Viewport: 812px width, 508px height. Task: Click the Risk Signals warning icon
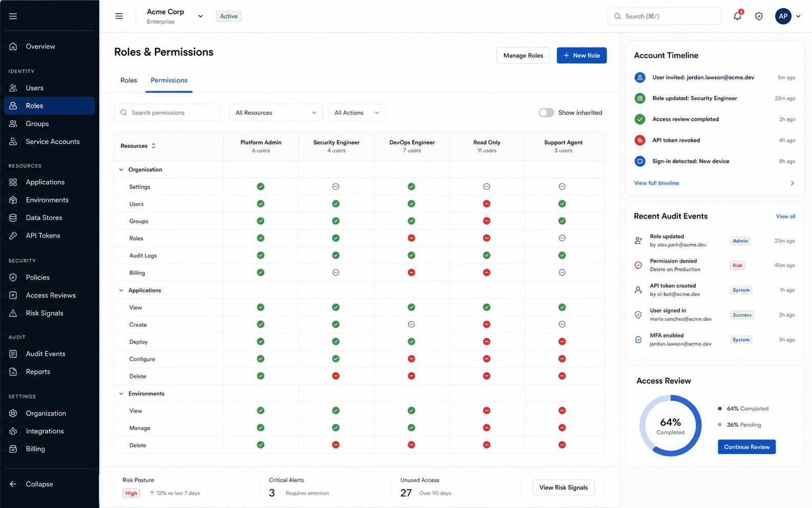13,313
